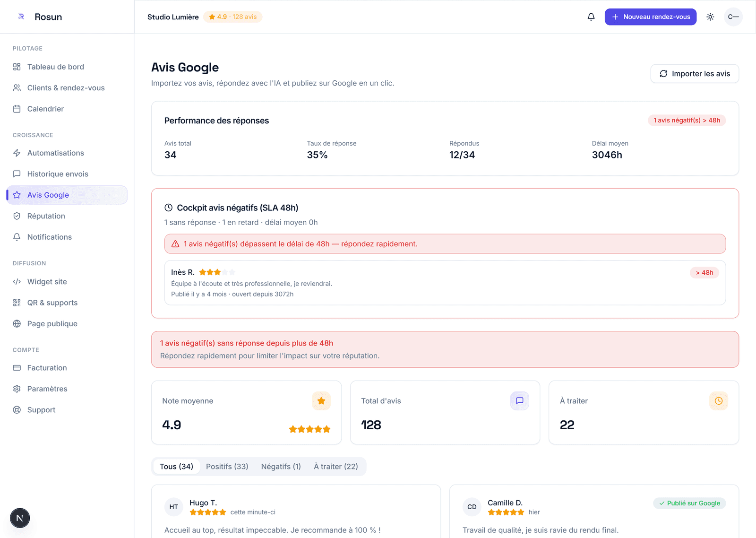Click Inès R. three-star rating
The height and width of the screenshot is (538, 756).
pyautogui.click(x=217, y=272)
